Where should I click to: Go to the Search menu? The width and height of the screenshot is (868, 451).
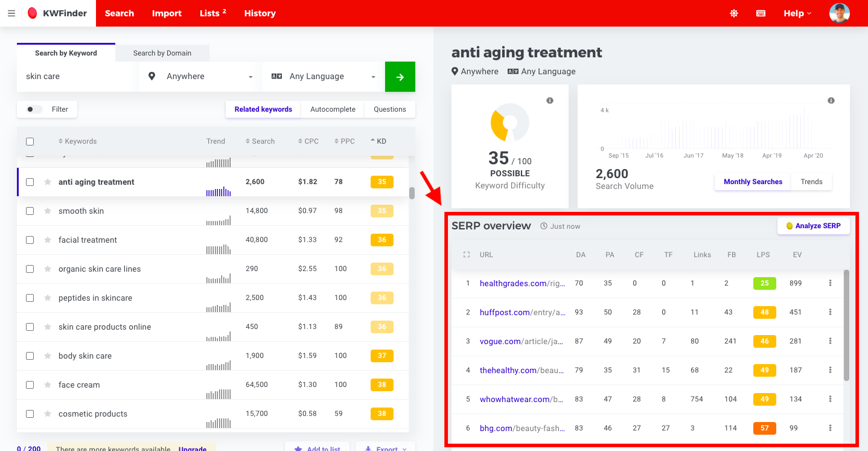tap(120, 13)
